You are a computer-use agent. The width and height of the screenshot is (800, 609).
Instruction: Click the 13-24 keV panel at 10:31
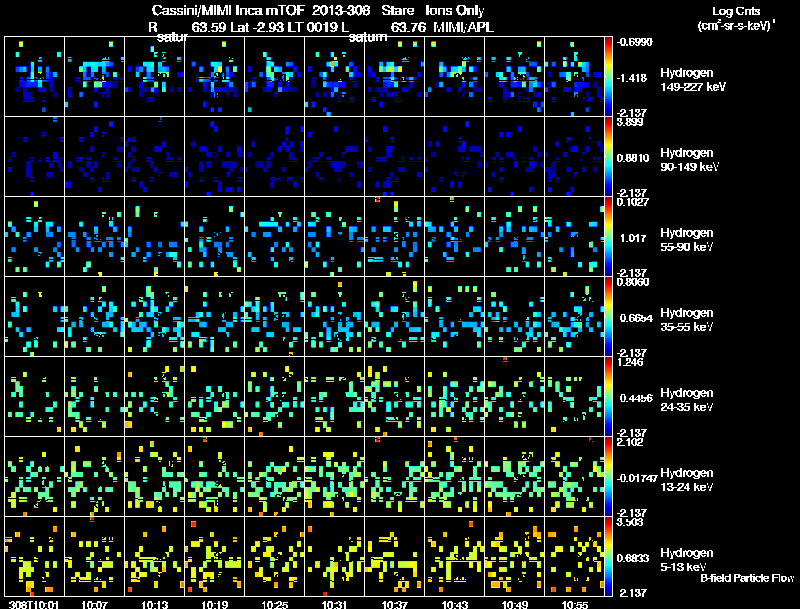[x=334, y=477]
